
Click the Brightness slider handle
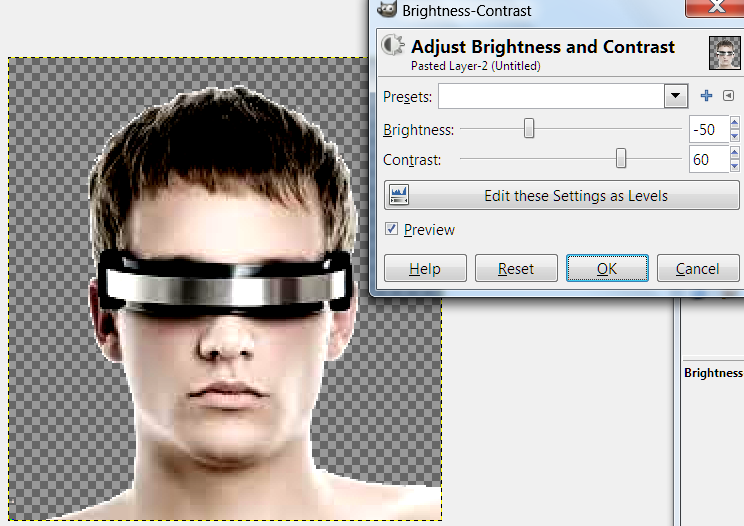pos(529,129)
